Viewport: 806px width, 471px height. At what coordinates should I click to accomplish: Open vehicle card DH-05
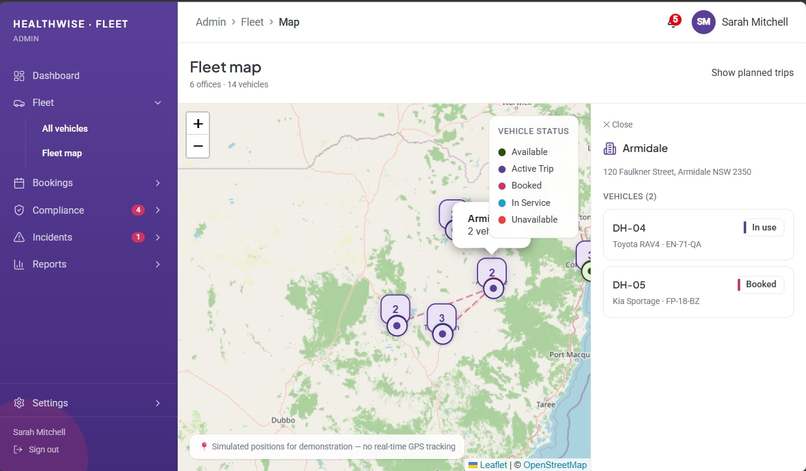[x=698, y=292]
